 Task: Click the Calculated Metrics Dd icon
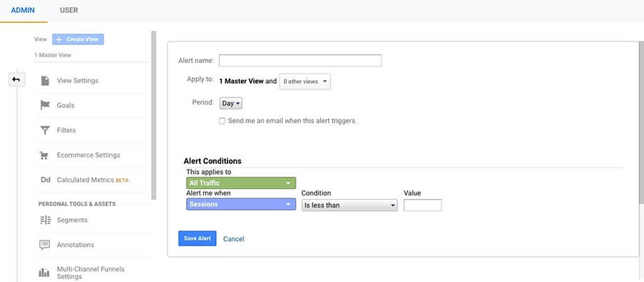45,180
